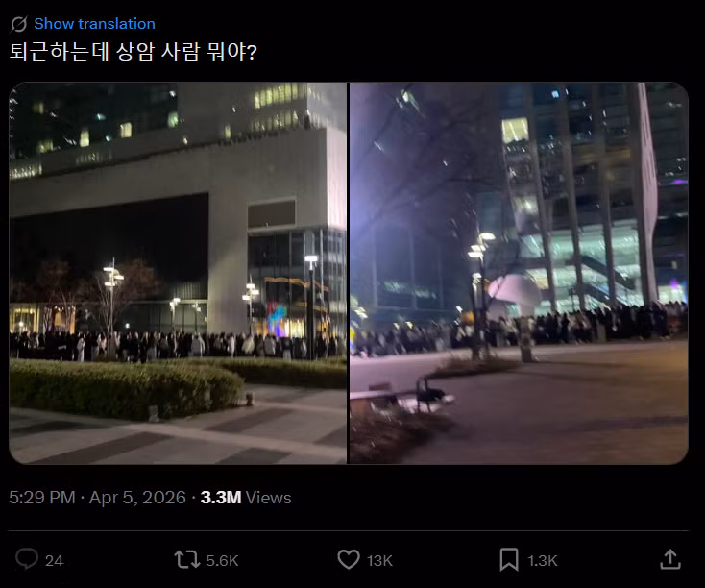This screenshot has width=705, height=588.
Task: Click the Apr 5, 2026 date
Action: [x=137, y=498]
